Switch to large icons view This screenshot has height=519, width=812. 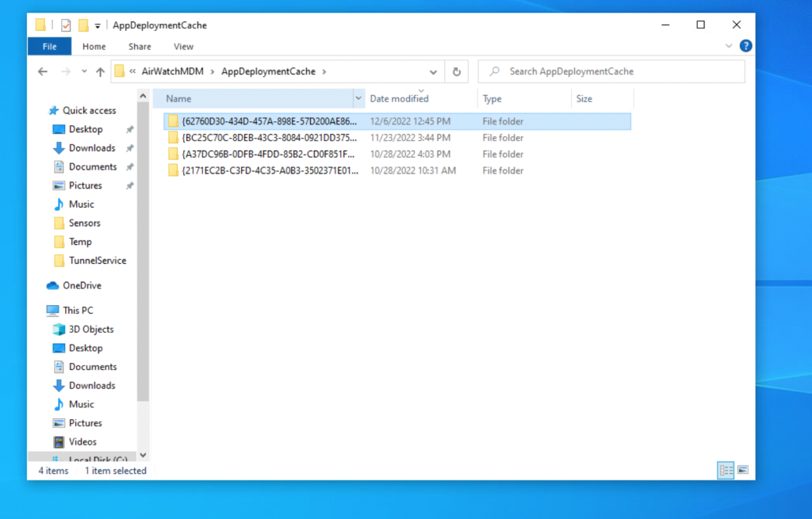(x=743, y=470)
